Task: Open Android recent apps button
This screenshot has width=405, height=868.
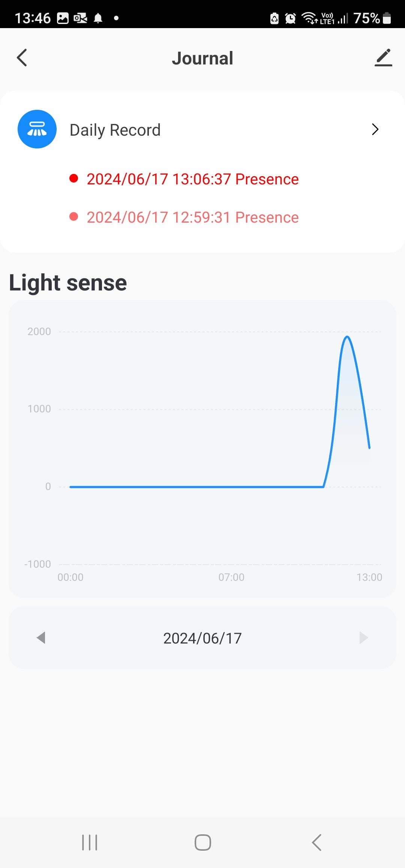Action: 90,843
